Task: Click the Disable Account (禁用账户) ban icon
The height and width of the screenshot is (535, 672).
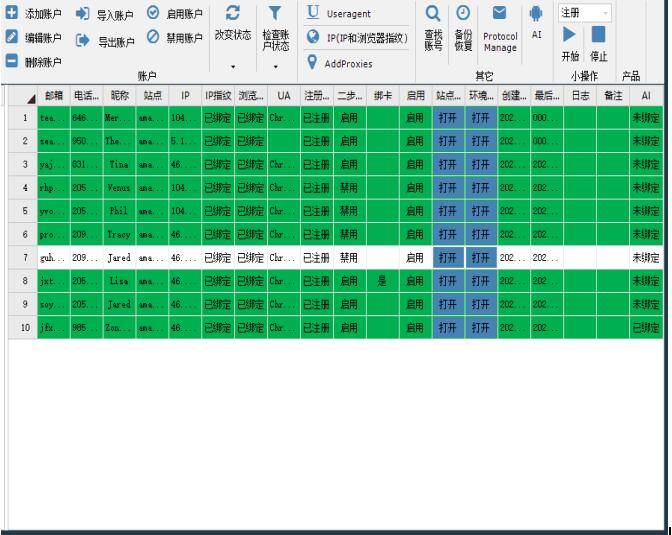Action: 153,37
